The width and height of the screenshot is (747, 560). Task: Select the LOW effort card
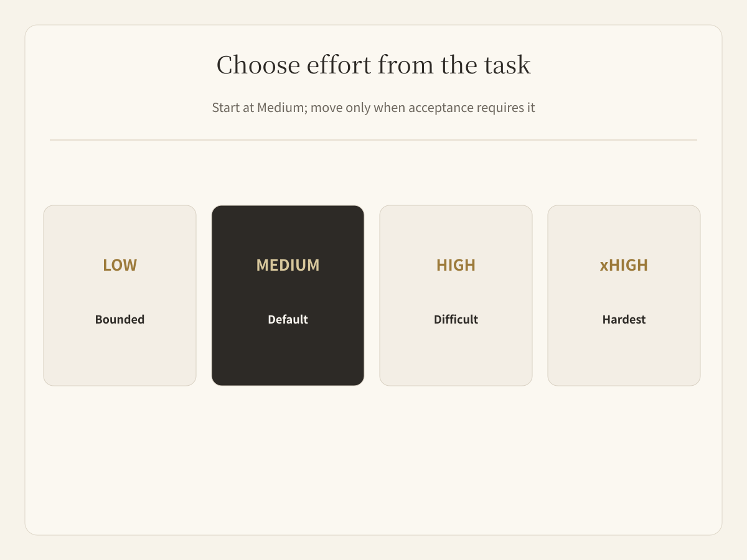coord(120,296)
